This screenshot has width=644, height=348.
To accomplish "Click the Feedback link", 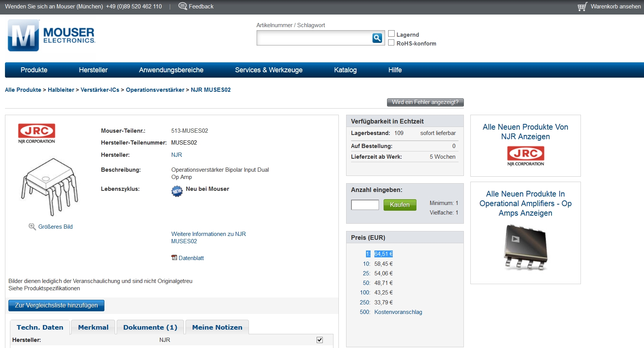I will 201,7.
